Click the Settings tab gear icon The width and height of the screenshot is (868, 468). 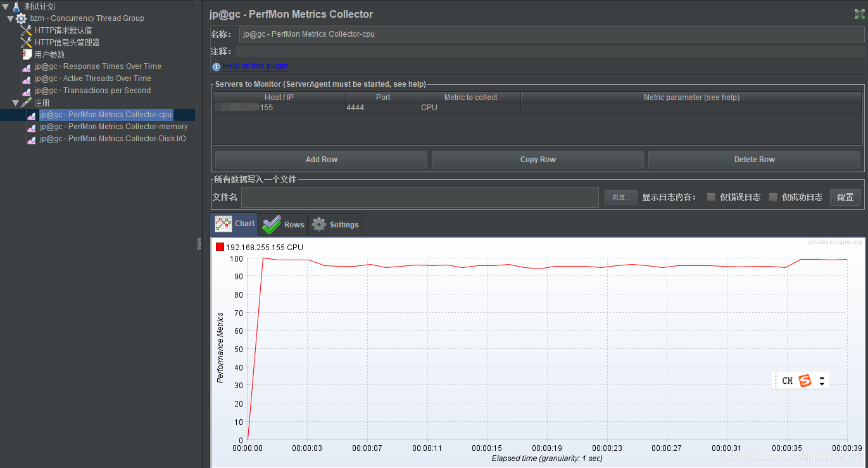[x=319, y=224]
